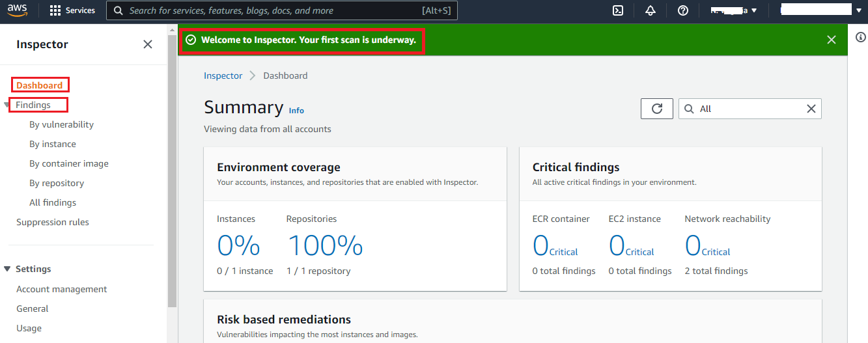
Task: Go to Suppression rules page
Action: tap(53, 222)
